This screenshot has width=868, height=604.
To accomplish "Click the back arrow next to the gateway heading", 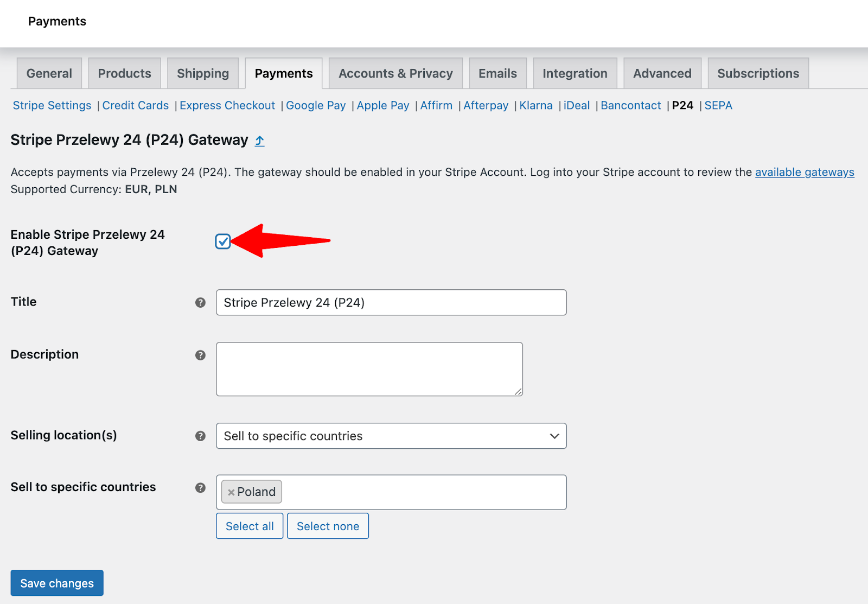I will pyautogui.click(x=260, y=141).
